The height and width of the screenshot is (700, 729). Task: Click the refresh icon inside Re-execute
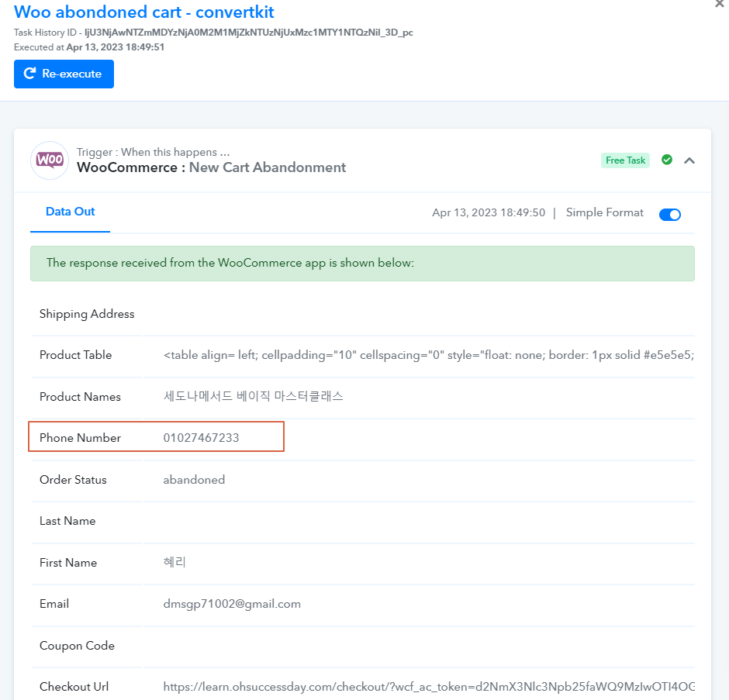tap(29, 74)
